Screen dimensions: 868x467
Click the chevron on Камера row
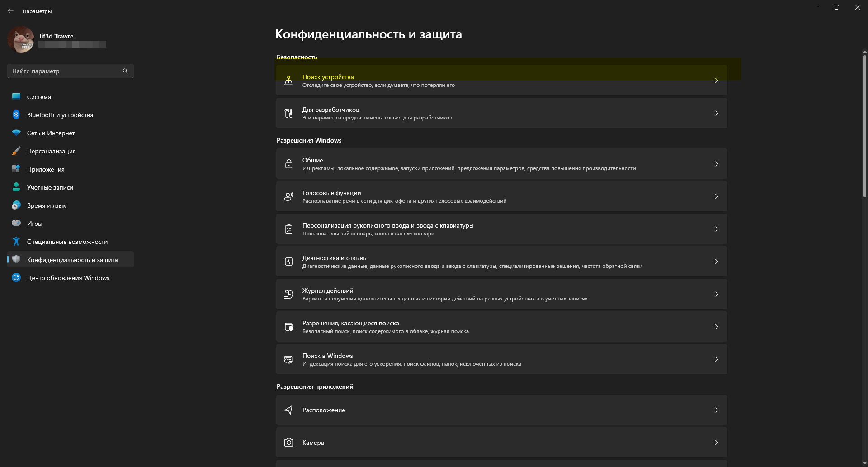tap(717, 443)
